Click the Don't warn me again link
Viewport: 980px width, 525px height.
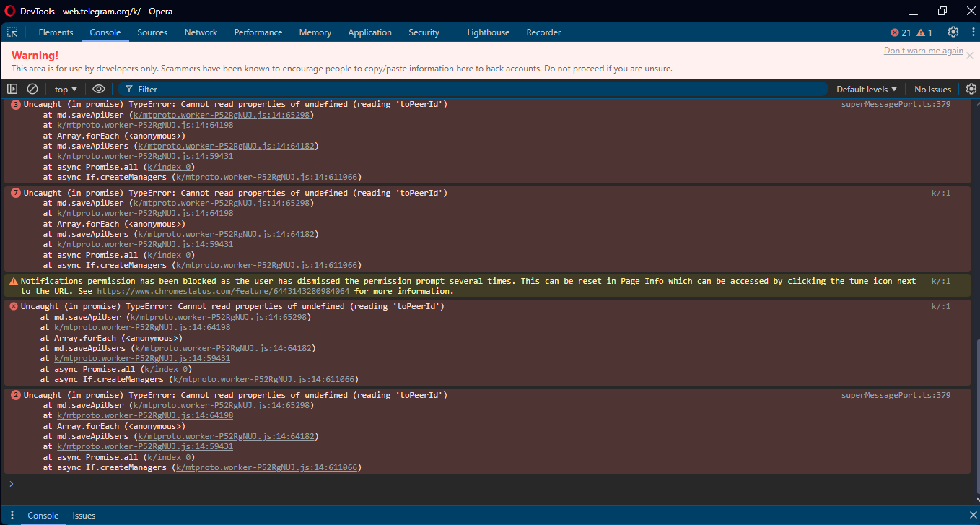pyautogui.click(x=923, y=51)
